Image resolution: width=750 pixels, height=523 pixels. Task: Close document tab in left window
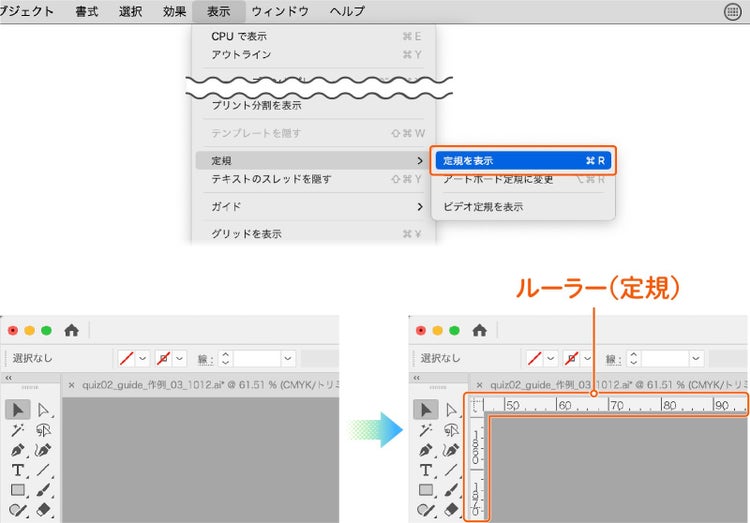pos(71,385)
